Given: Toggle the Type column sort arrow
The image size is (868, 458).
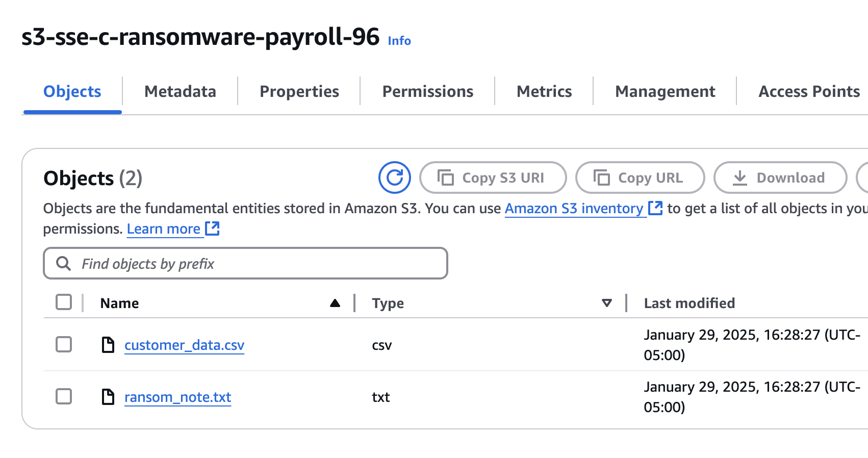Looking at the screenshot, I should tap(607, 303).
